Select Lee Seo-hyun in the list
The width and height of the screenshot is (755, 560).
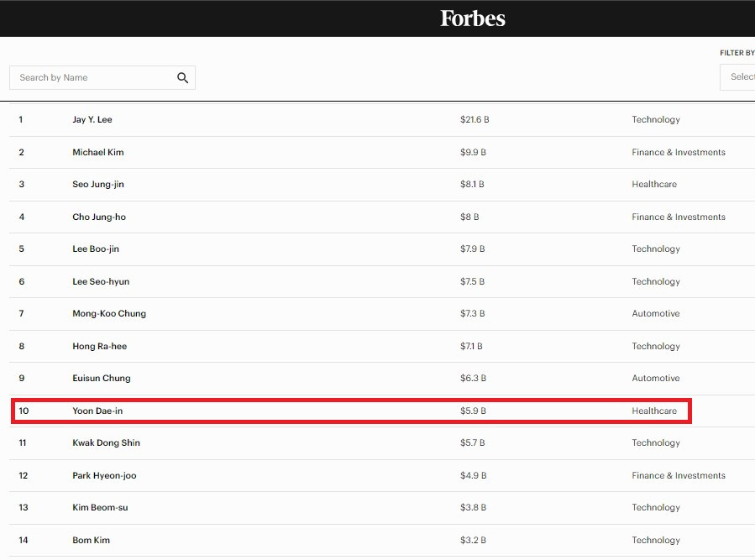tap(101, 282)
